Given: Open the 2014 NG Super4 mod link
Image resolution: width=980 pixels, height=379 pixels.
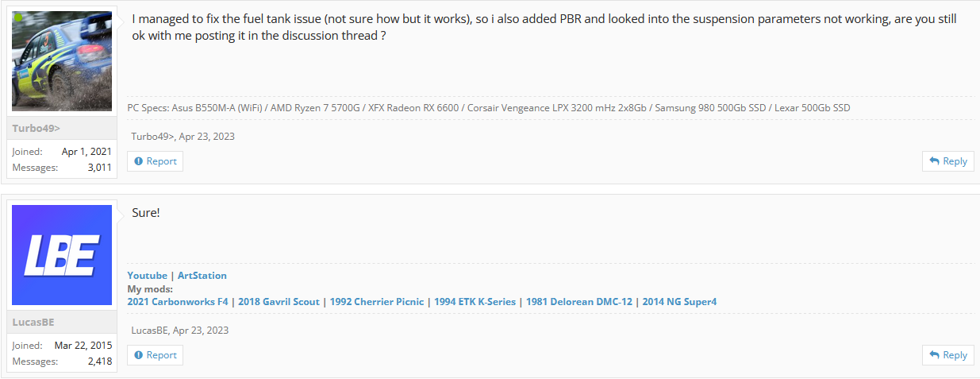Looking at the screenshot, I should 679,302.
